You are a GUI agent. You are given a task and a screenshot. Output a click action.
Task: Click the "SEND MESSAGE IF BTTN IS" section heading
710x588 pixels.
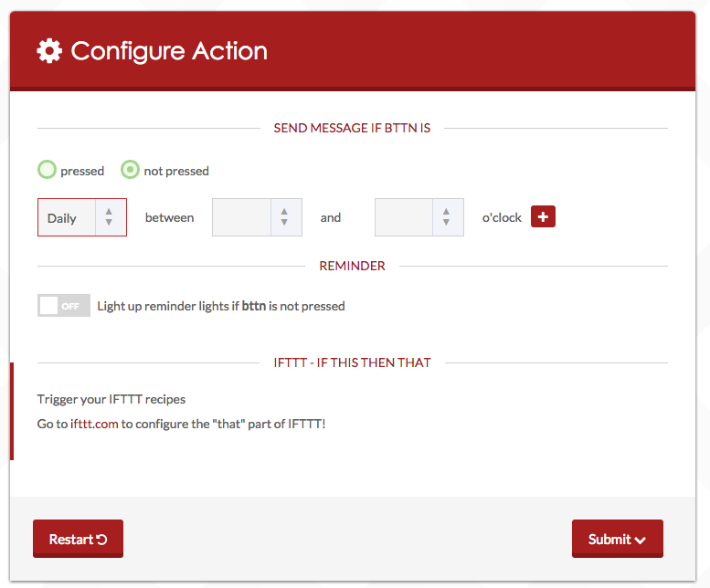pyautogui.click(x=352, y=129)
